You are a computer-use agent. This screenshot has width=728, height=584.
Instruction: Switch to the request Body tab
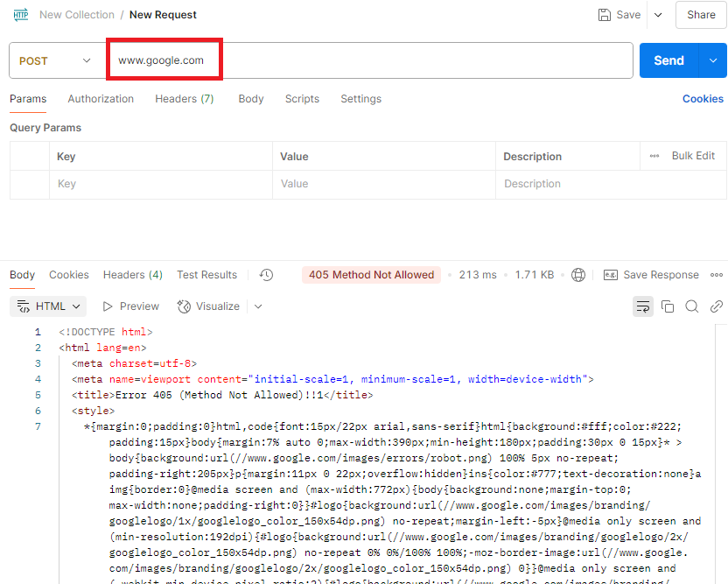[x=251, y=99]
